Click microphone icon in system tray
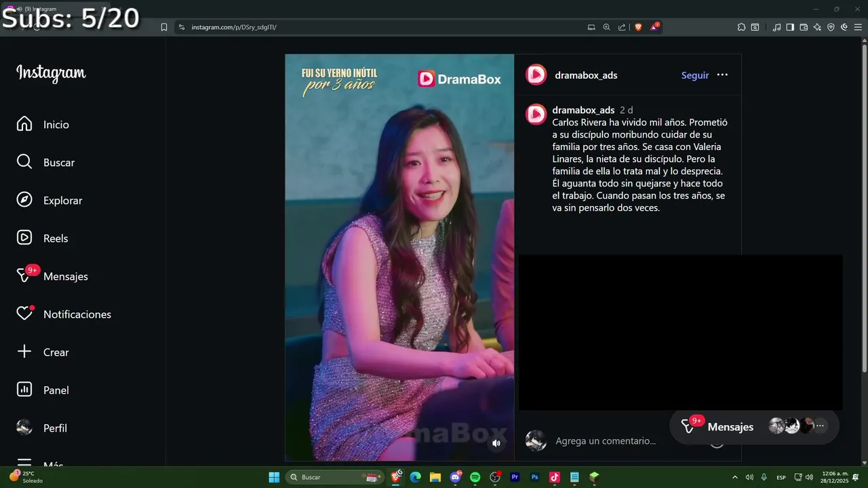The width and height of the screenshot is (868, 488). click(x=764, y=477)
